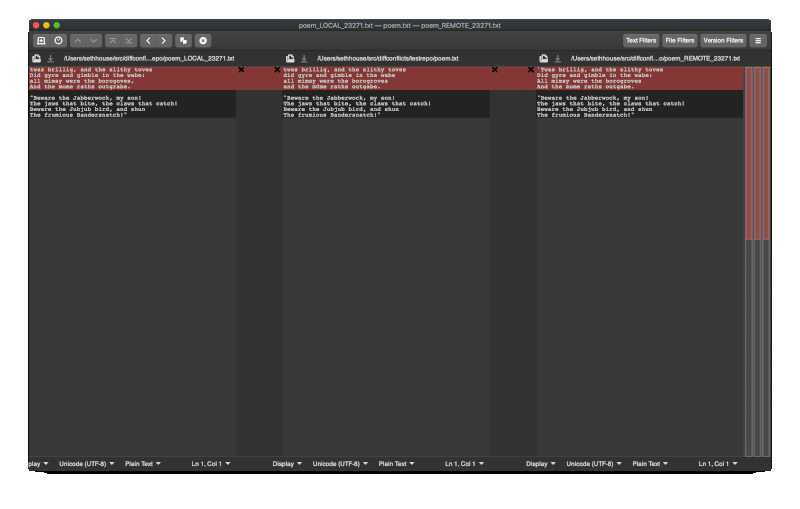Click 'Beware the Jabberwock' line in LOCAL pane
Screen dimensions: 800x509
85,98
